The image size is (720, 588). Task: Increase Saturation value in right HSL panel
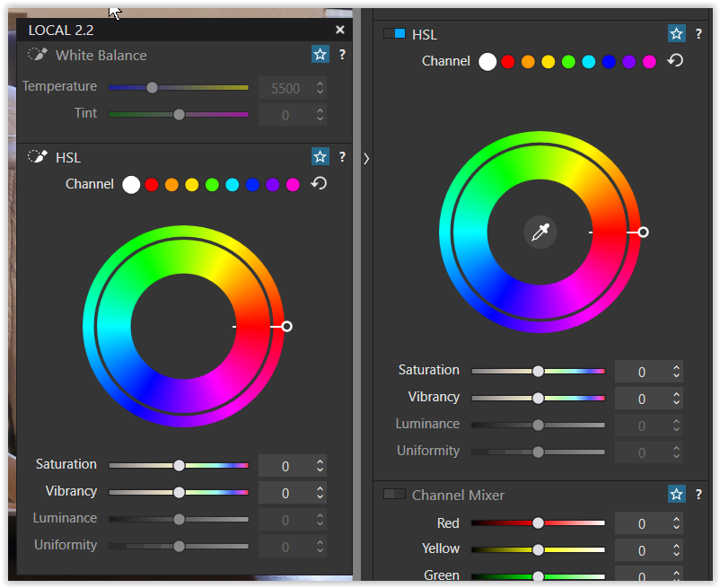point(676,367)
